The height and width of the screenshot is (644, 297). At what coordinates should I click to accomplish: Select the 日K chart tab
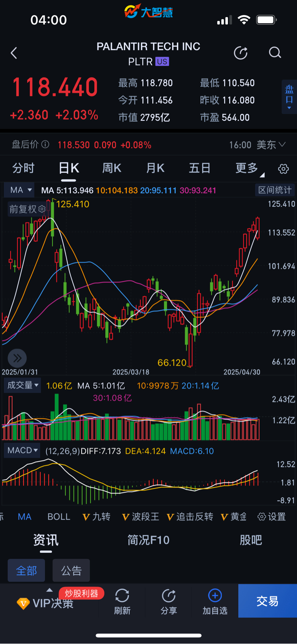pos(69,168)
